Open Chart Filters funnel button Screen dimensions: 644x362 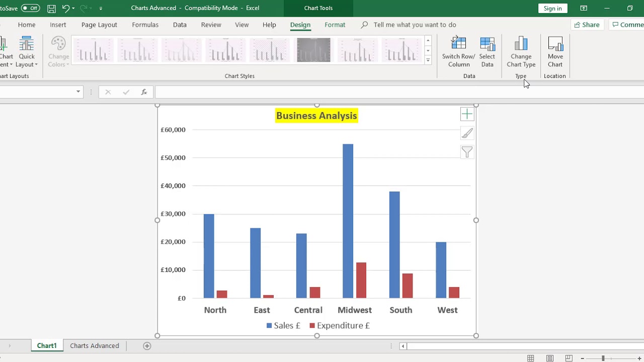click(x=467, y=152)
